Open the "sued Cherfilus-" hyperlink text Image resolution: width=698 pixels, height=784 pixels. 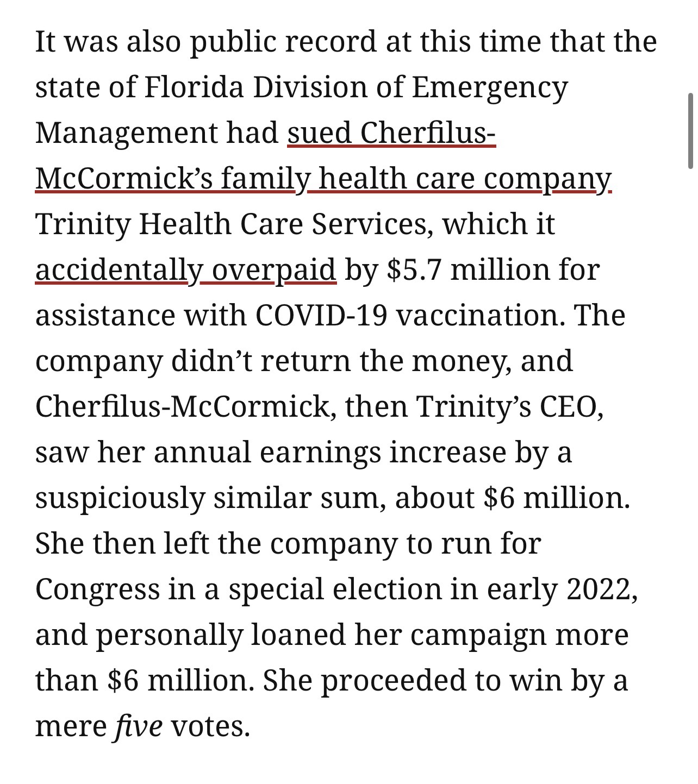(391, 133)
